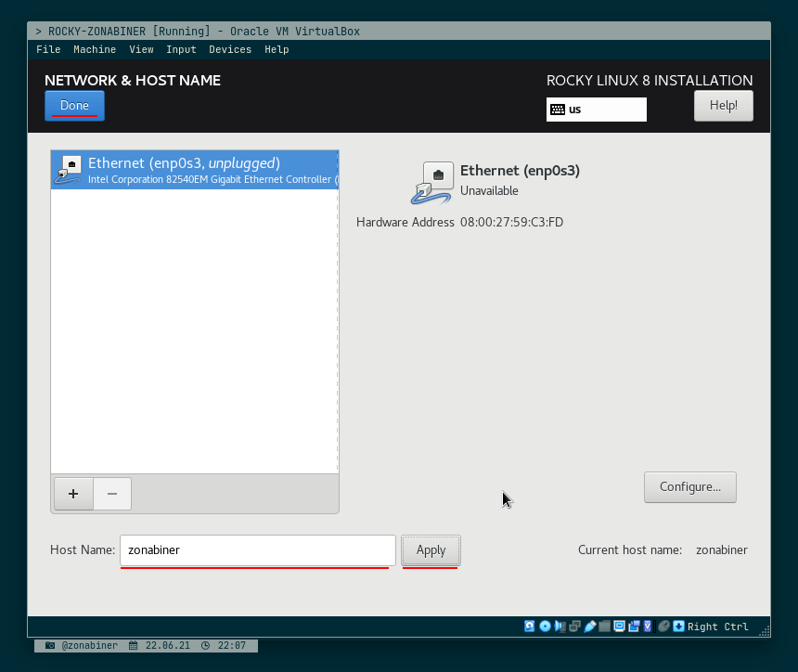The height and width of the screenshot is (672, 798).
Task: Open the USB devices status icon
Action: point(590,626)
